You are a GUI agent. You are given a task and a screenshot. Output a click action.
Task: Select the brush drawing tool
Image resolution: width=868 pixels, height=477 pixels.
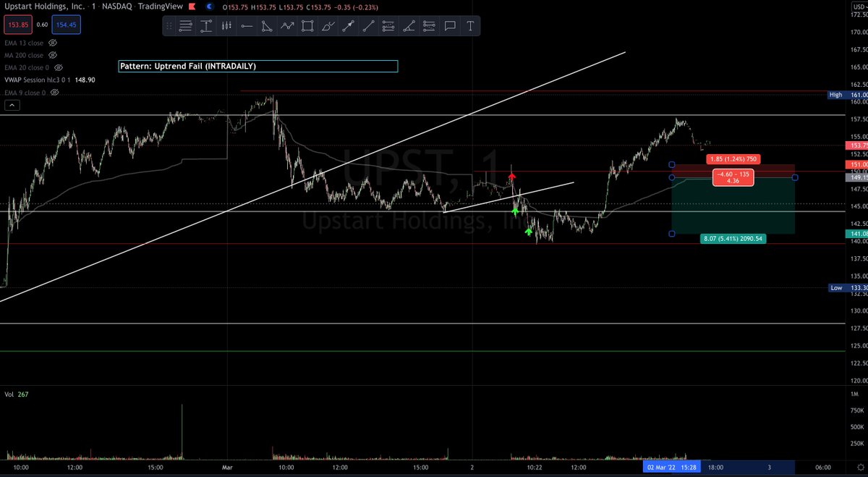[328, 26]
